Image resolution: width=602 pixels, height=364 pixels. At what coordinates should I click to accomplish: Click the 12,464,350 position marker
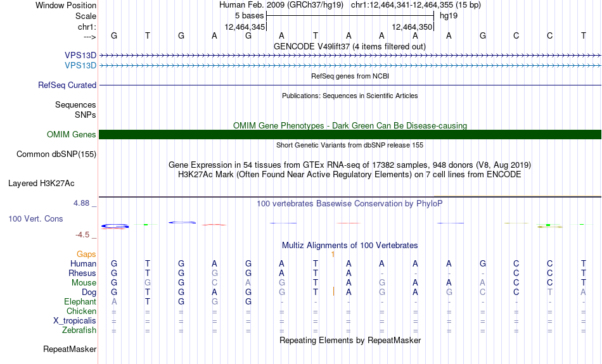413,27
